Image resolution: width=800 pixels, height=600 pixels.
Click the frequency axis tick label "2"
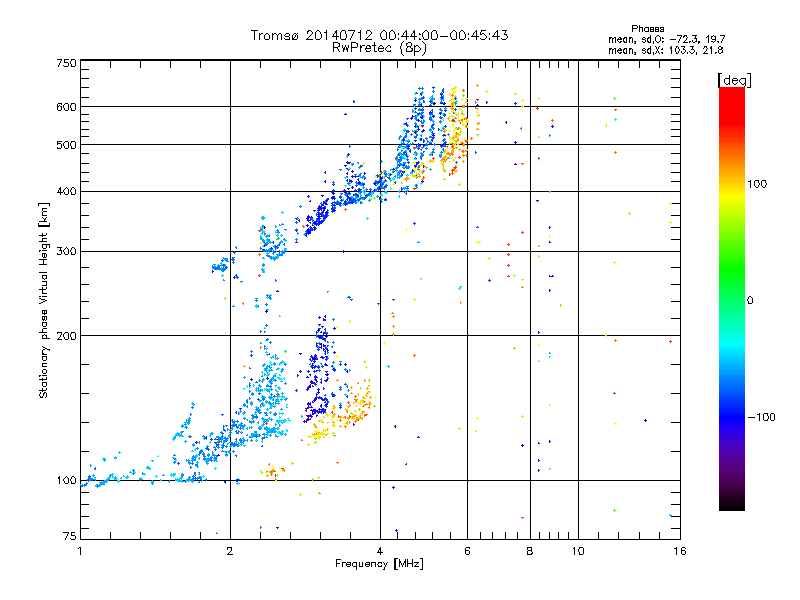230,551
